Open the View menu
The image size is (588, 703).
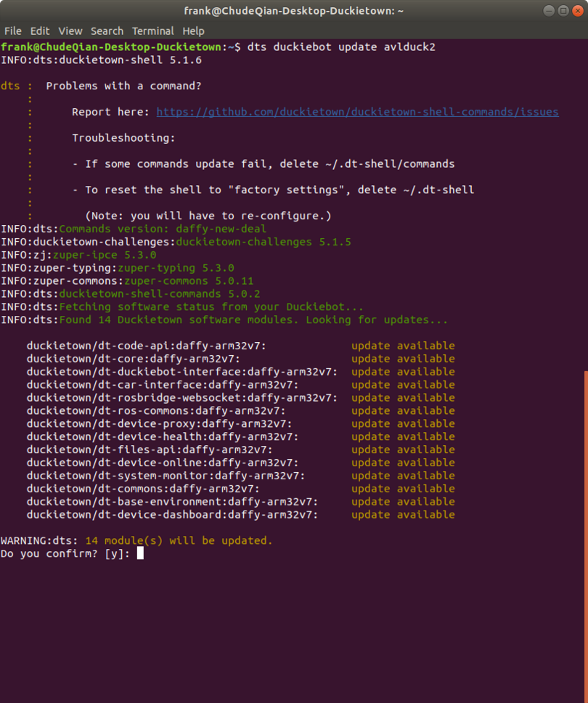(70, 31)
